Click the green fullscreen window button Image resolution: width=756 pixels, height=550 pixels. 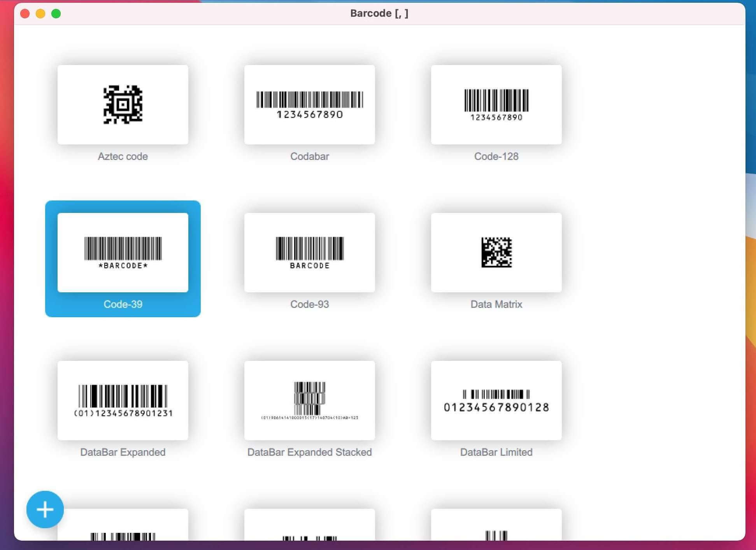click(56, 14)
